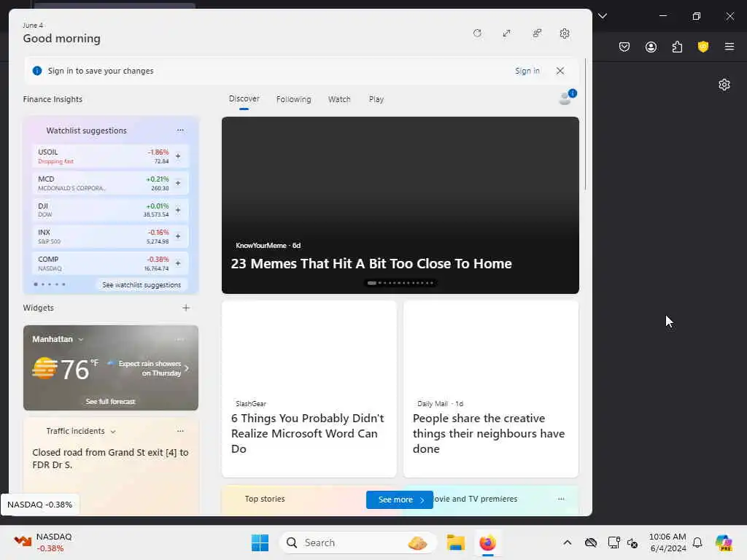Click the taskbar Search box
The height and width of the screenshot is (560, 747).
tap(357, 542)
